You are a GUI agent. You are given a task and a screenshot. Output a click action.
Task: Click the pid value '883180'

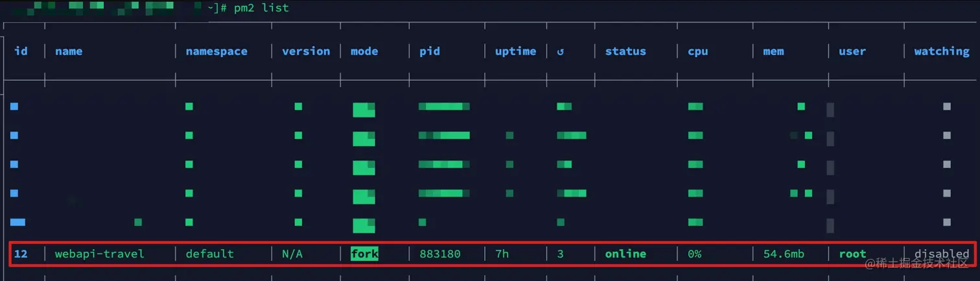tap(440, 254)
